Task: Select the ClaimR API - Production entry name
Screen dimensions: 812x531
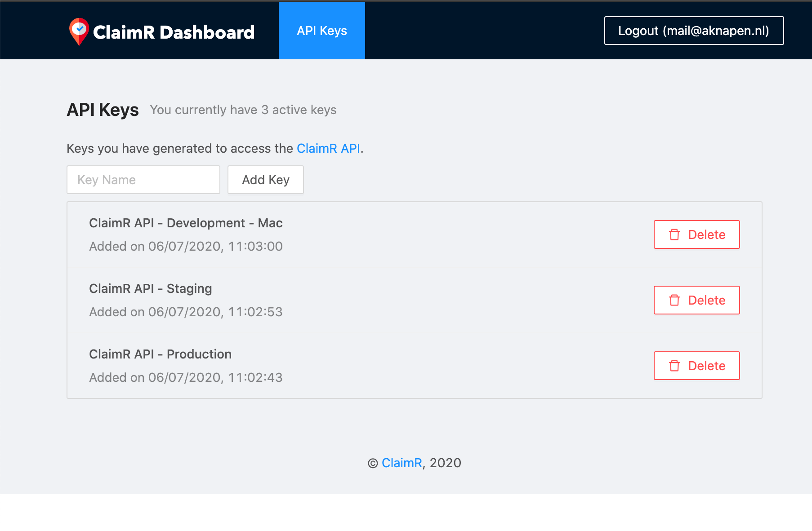Action: click(x=160, y=354)
